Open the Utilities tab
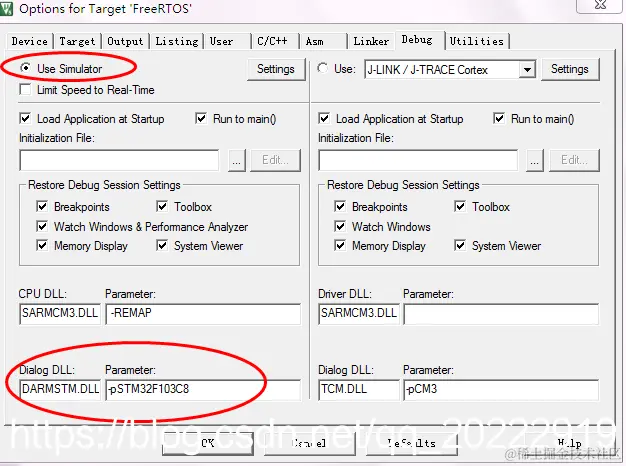Image resolution: width=626 pixels, height=466 pixels. click(x=477, y=42)
